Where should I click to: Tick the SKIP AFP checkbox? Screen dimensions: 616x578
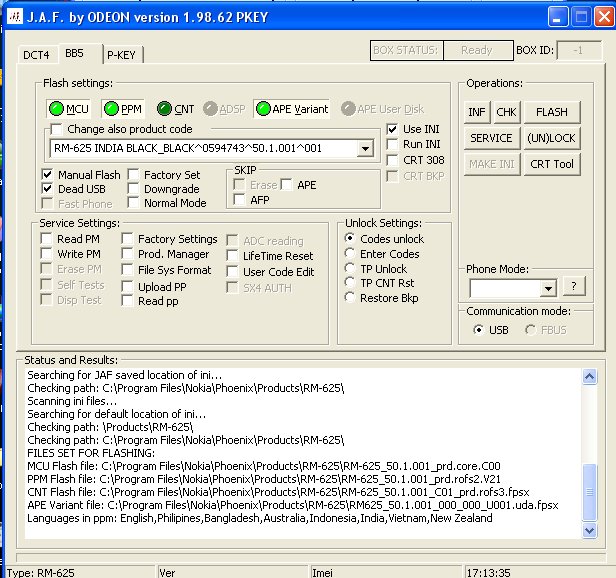(239, 200)
